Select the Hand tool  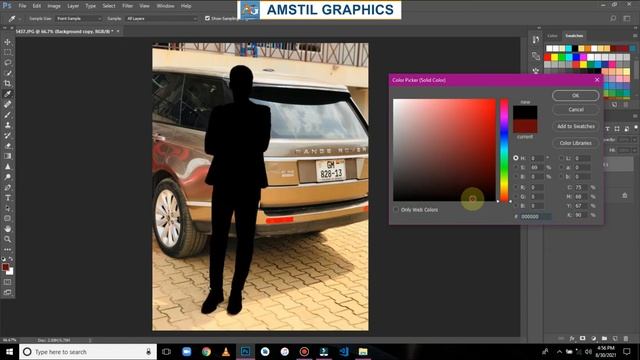pos(7,229)
